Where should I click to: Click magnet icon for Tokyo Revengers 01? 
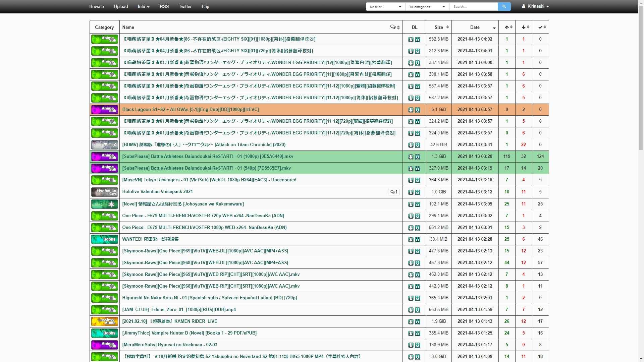[x=418, y=180]
